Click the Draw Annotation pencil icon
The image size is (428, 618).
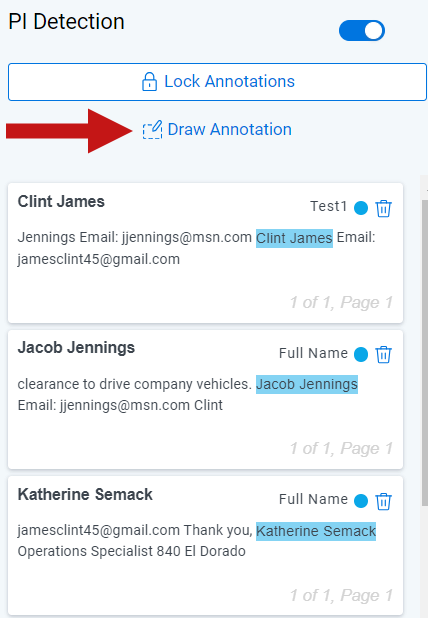point(152,130)
